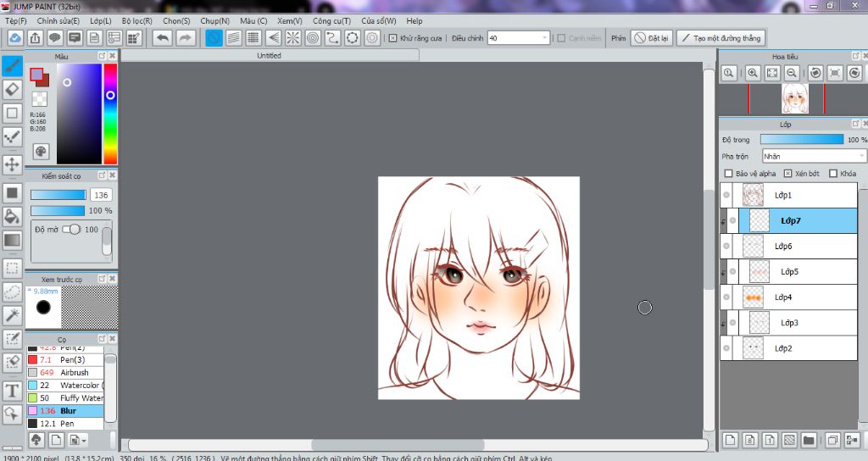Open the Tệp(F) menu

(x=16, y=20)
